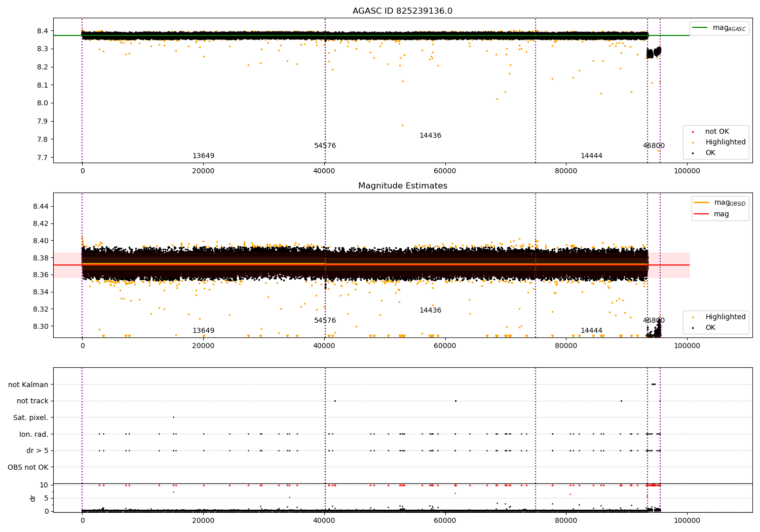Click the 100000 x-axis tick of bottom plot
This screenshot has width=760, height=532.
click(687, 520)
